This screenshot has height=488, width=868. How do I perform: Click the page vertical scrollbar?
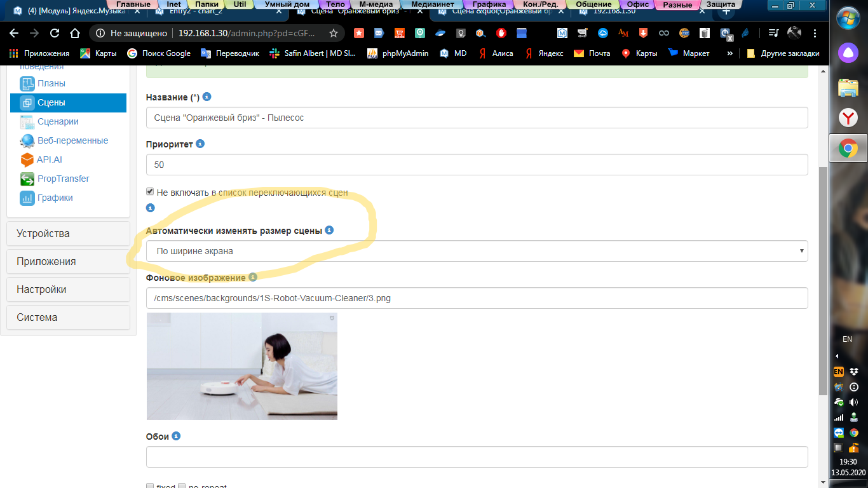pos(823,280)
